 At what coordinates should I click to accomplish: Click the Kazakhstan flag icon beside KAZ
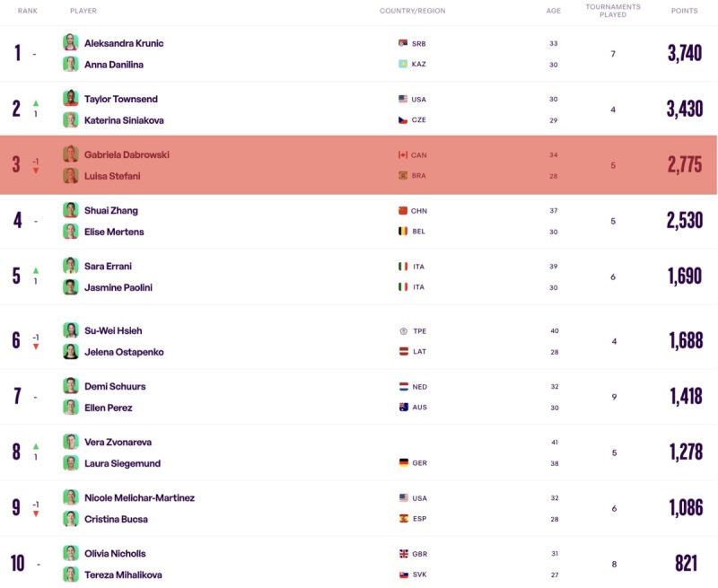pos(403,64)
